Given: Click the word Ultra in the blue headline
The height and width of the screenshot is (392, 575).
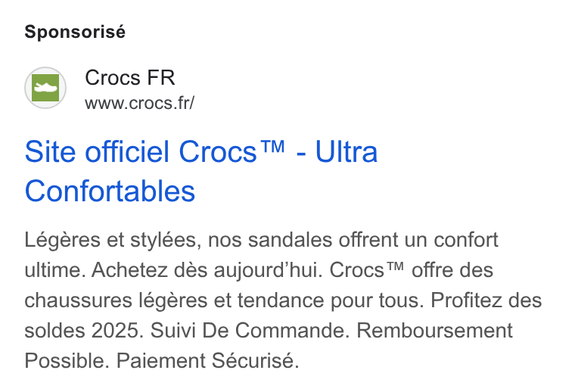Looking at the screenshot, I should point(347,151).
